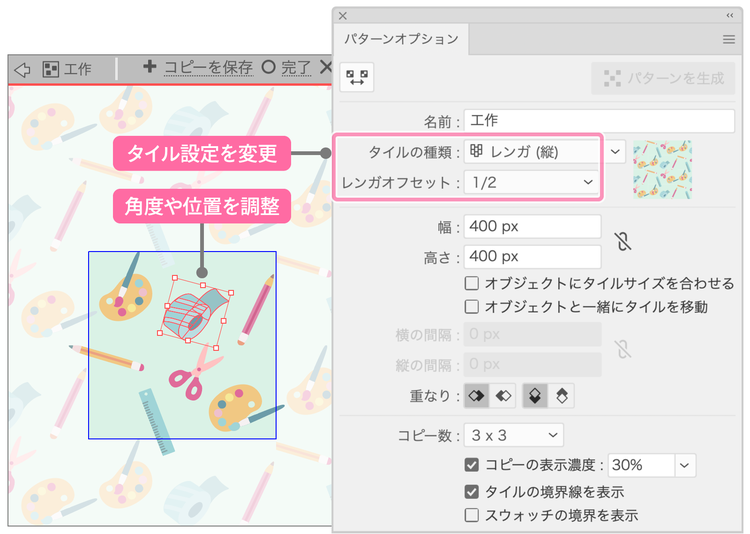The height and width of the screenshot is (534, 750).
Task: Select the ruler object inside the tile
Action: pos(157,421)
